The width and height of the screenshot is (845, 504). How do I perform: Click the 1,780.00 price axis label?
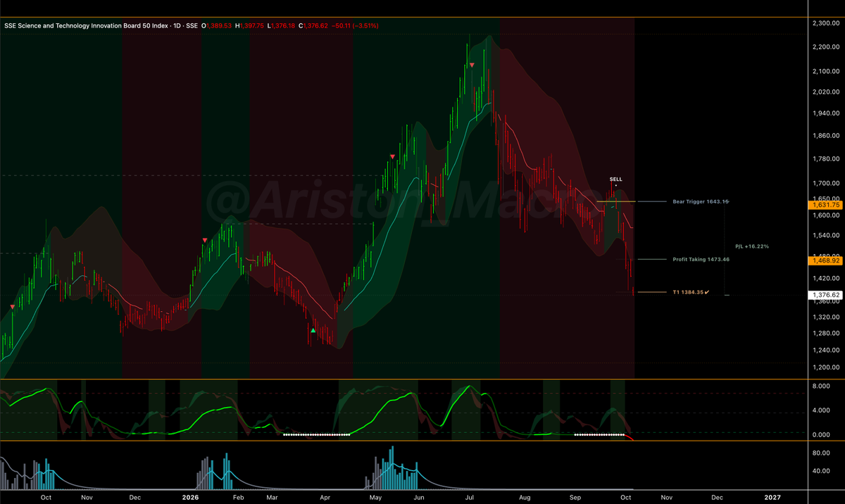pyautogui.click(x=825, y=159)
